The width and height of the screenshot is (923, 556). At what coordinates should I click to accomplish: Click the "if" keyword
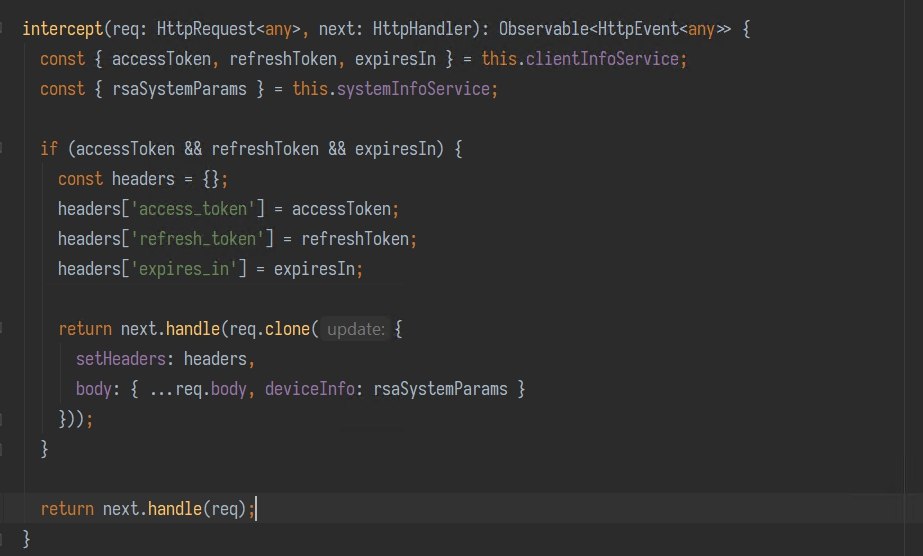49,149
